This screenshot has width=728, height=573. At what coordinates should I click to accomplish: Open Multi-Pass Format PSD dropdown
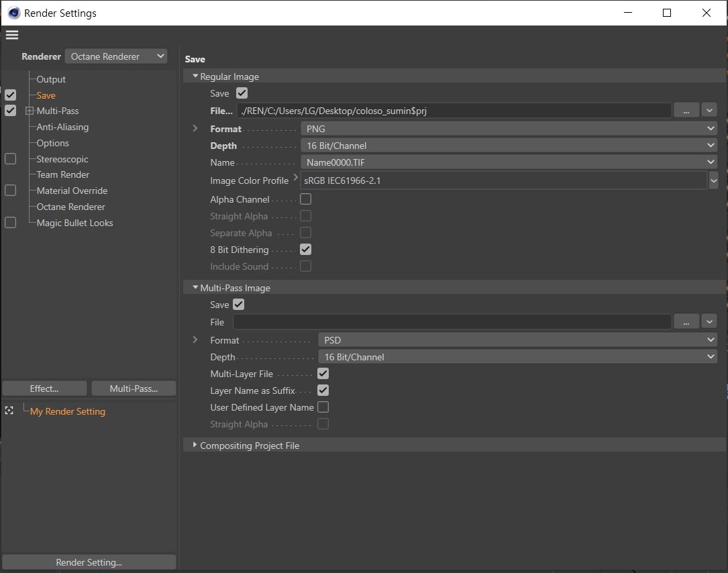pos(518,340)
